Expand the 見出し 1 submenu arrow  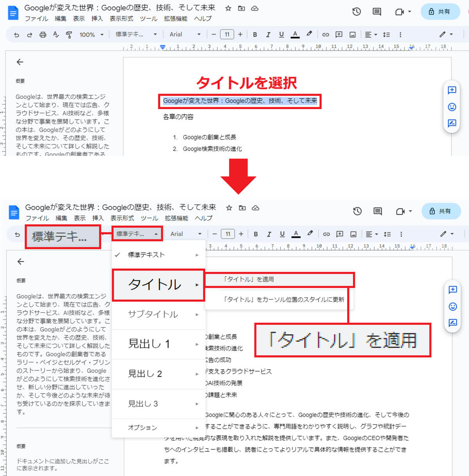[197, 344]
